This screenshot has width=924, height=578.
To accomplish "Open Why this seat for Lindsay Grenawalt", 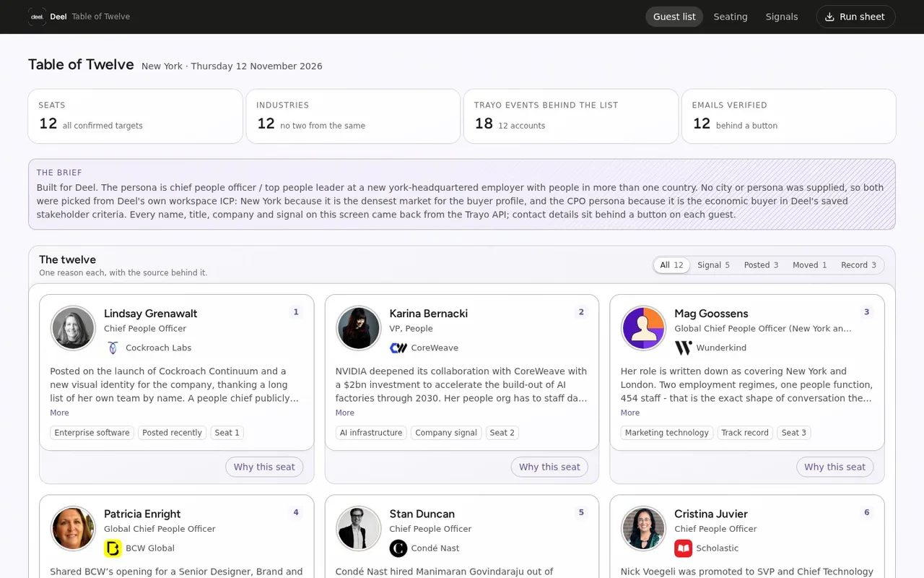I will tap(264, 467).
